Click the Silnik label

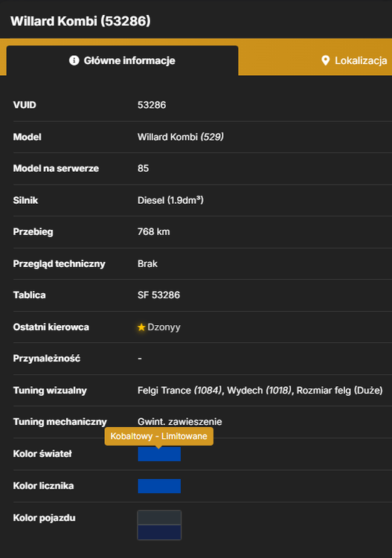pyautogui.click(x=25, y=200)
